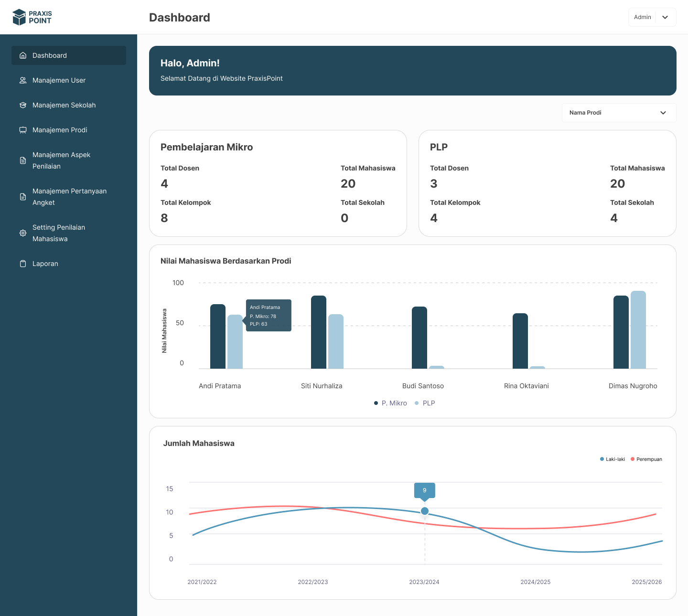The height and width of the screenshot is (616, 688).
Task: Toggle the Laki-laki legend series
Action: 612,459
